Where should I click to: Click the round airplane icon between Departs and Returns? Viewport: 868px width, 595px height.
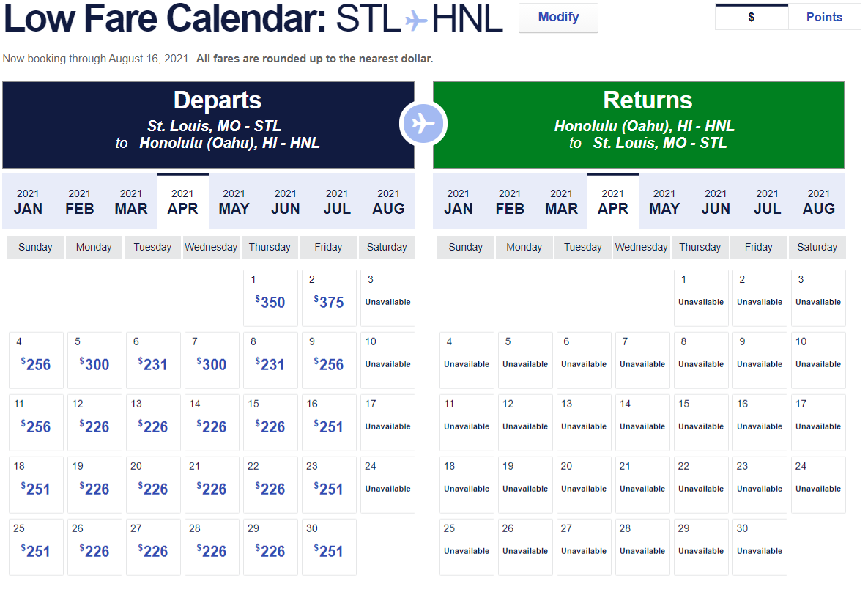423,125
